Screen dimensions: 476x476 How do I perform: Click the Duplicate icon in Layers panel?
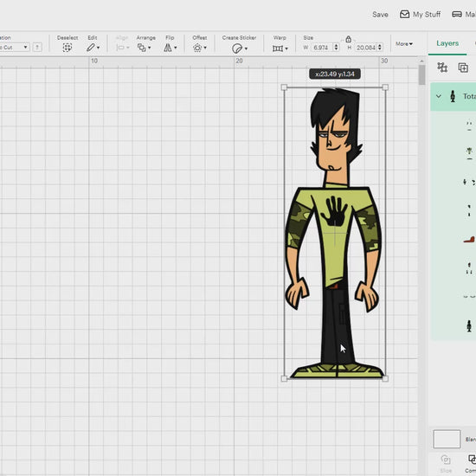pos(463,68)
